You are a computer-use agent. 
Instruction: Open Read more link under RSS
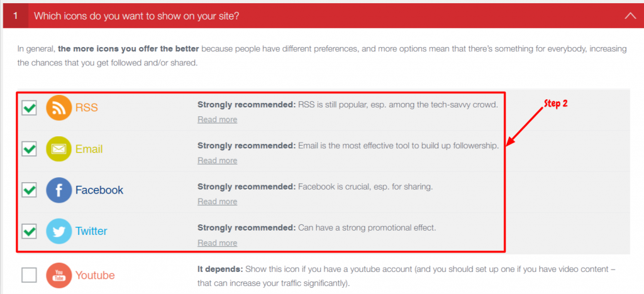[217, 120]
